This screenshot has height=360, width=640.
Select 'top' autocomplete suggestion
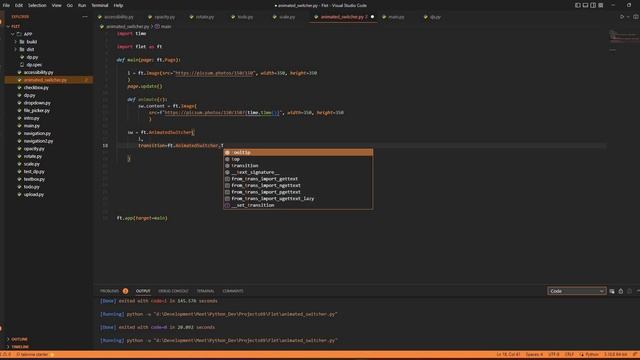pyautogui.click(x=298, y=159)
